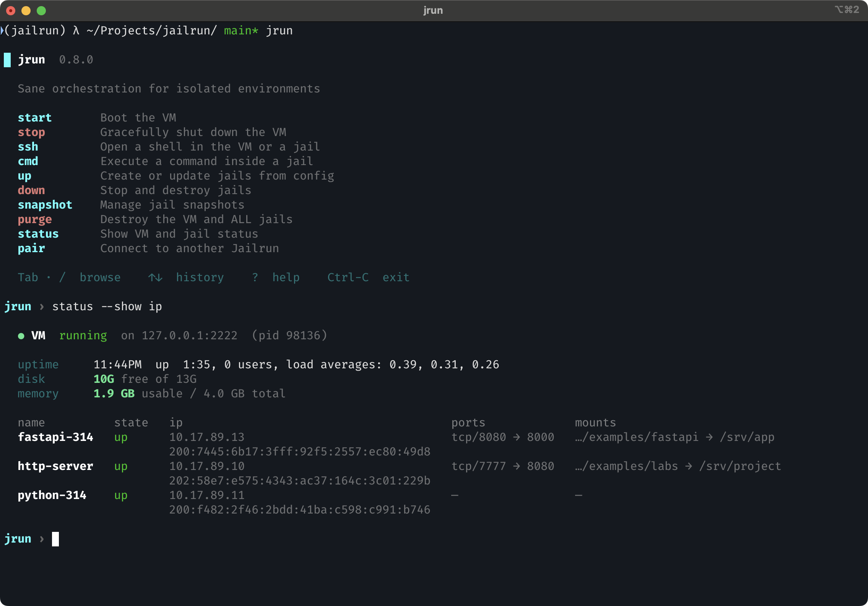Click the ⌥⌘2 shortcut indicator in title bar
Viewport: 868px width, 606px height.
click(x=847, y=10)
